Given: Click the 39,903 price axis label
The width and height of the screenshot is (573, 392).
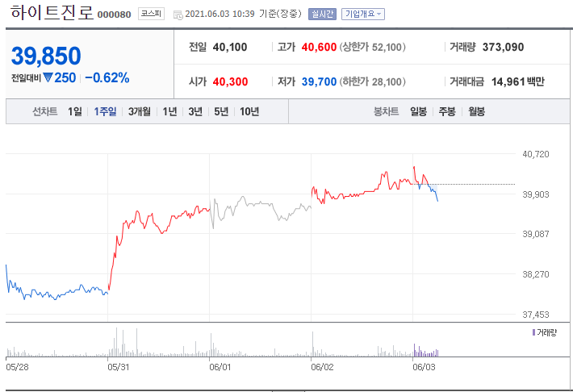Looking at the screenshot, I should (536, 194).
